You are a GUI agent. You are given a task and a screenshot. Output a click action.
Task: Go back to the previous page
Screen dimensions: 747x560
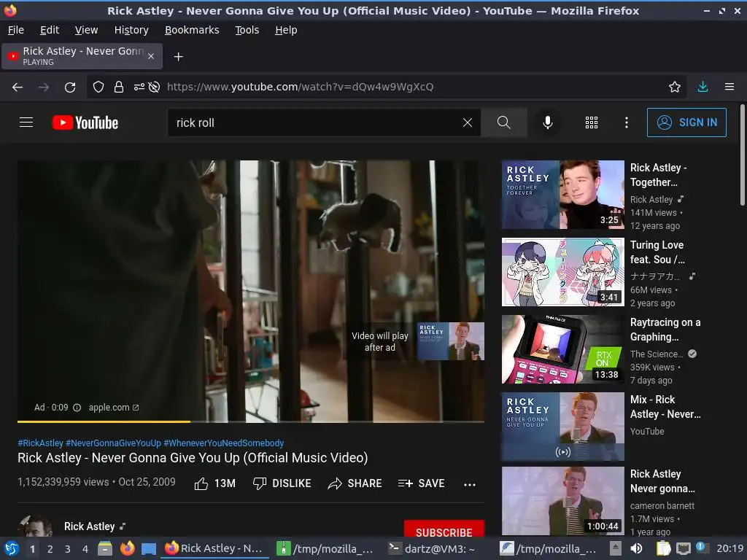pyautogui.click(x=18, y=87)
